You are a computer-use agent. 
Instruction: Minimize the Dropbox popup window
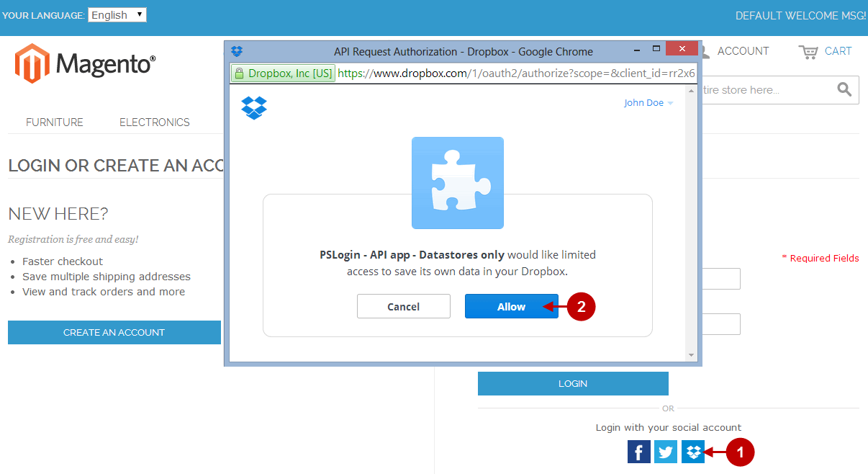tap(636, 49)
